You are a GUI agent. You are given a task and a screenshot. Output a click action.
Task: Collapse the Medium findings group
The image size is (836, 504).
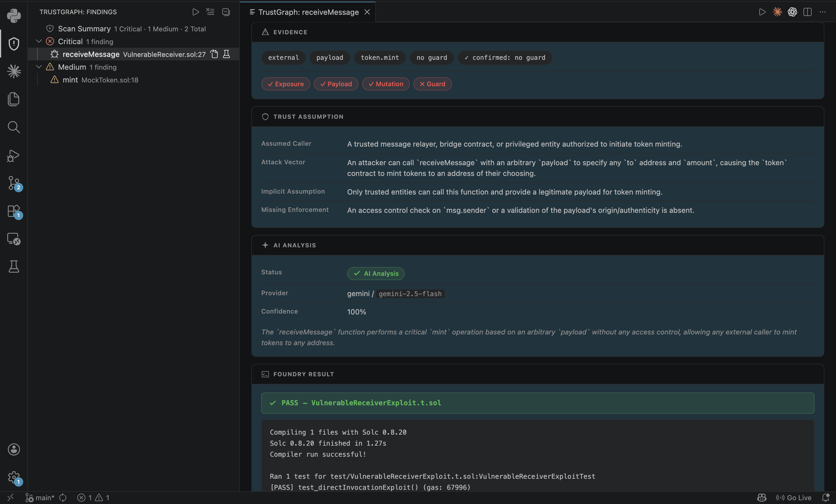(39, 67)
